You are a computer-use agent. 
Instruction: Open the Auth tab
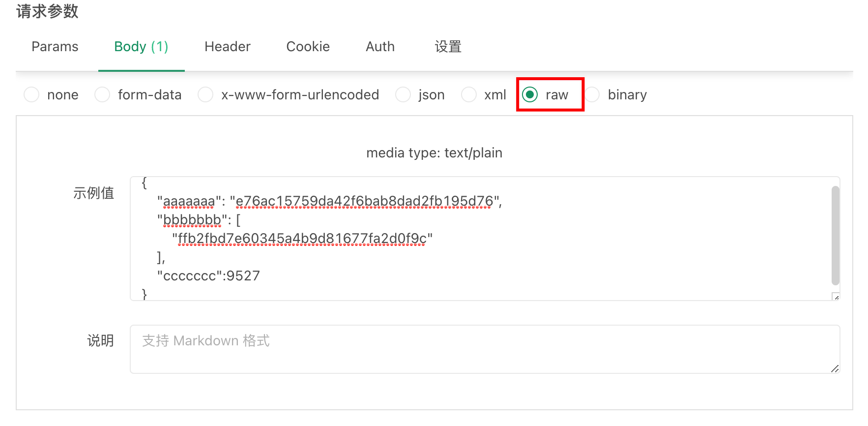click(379, 46)
